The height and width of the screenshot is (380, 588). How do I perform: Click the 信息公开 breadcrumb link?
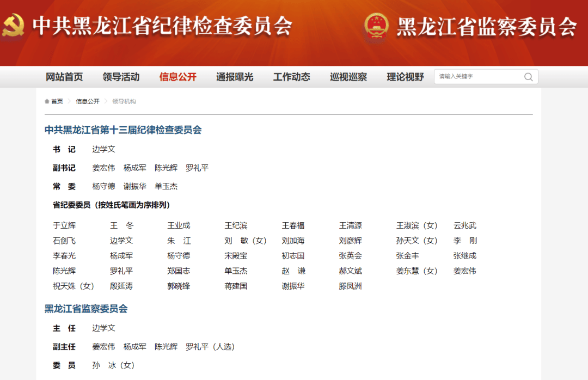[x=87, y=101]
